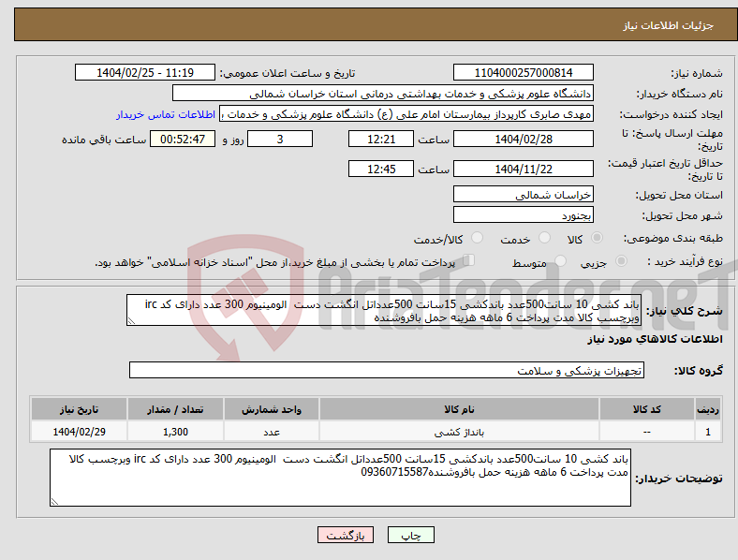Click the delivery city field بجنورد
The image size is (738, 560).
[x=524, y=214]
